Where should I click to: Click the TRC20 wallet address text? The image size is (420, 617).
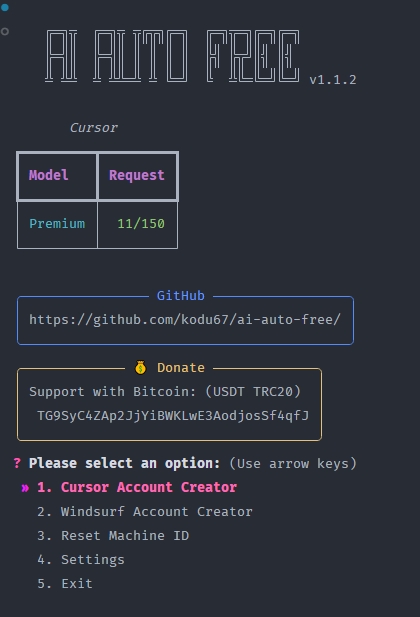pos(173,416)
